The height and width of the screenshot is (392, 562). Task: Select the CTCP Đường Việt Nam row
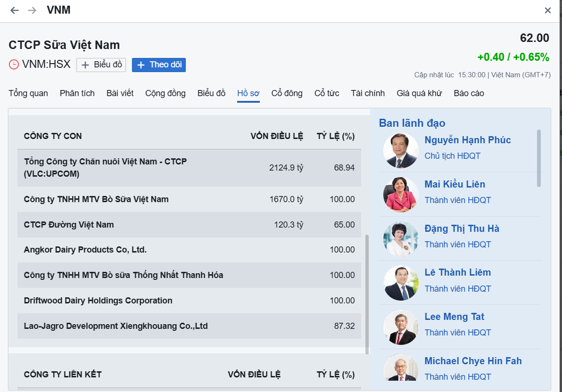point(189,225)
